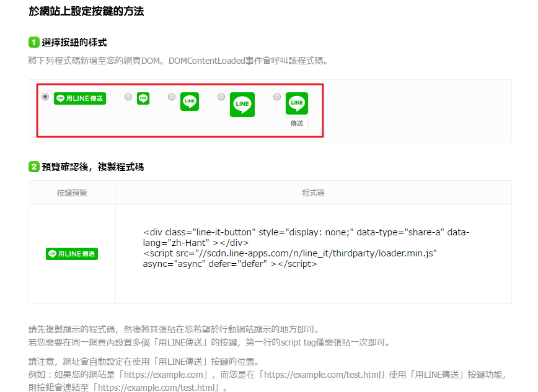The width and height of the screenshot is (538, 392).
Task: Click the '用LINE傳送' preview button in the table
Action: [x=72, y=254]
